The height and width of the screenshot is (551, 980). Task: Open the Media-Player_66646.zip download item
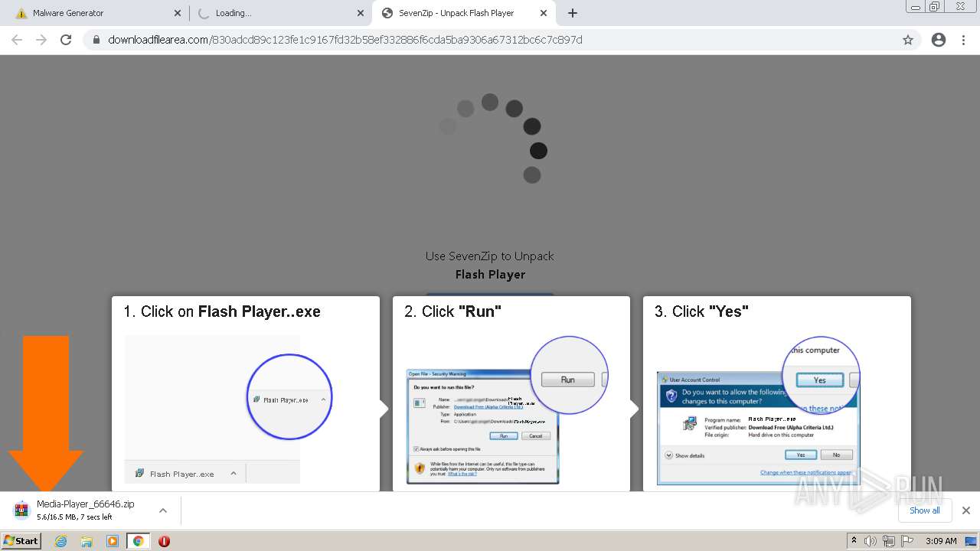[86, 510]
